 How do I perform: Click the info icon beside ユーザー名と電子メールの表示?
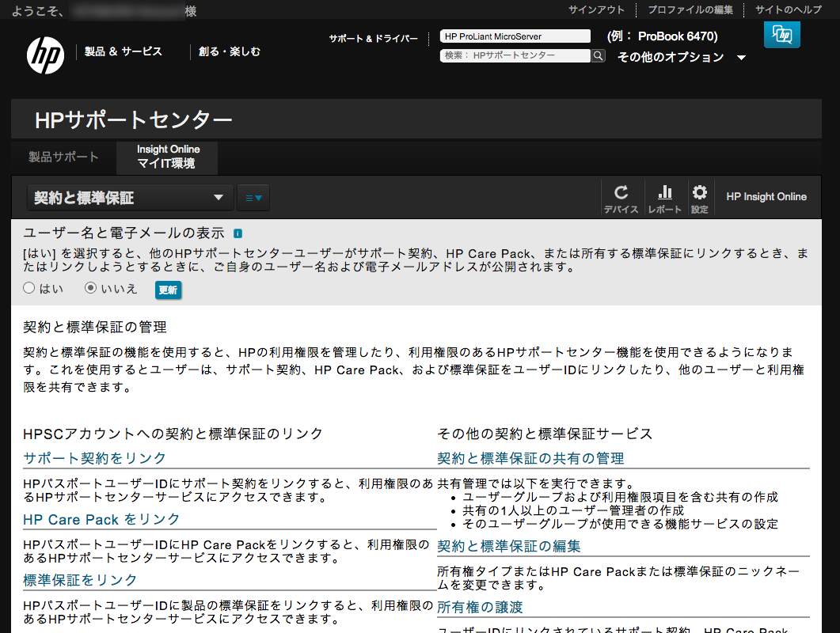click(x=238, y=233)
